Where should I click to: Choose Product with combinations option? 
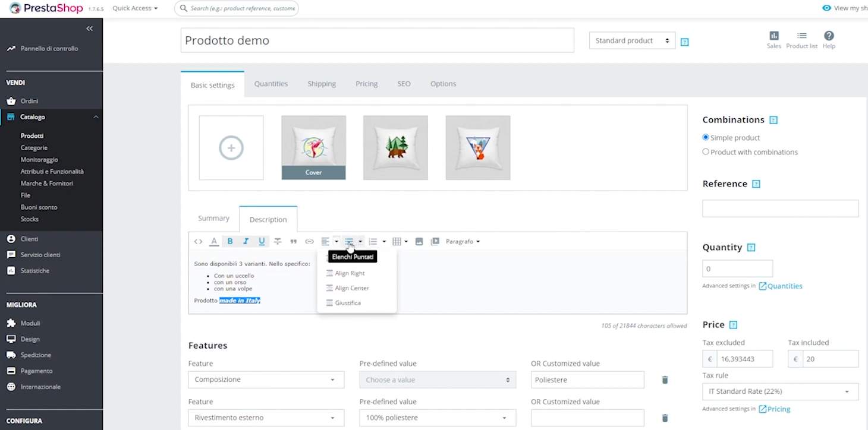point(706,152)
